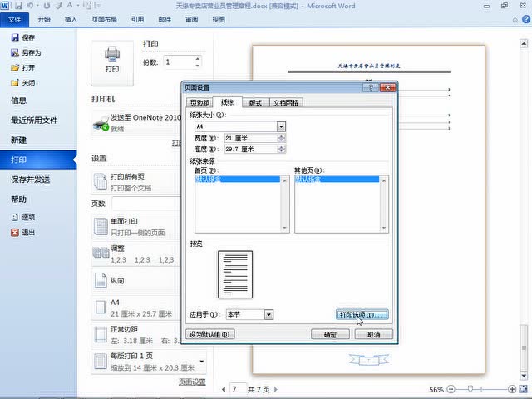The height and width of the screenshot is (399, 532).
Task: Click the 宽度 spinner arrows
Action: point(281,139)
